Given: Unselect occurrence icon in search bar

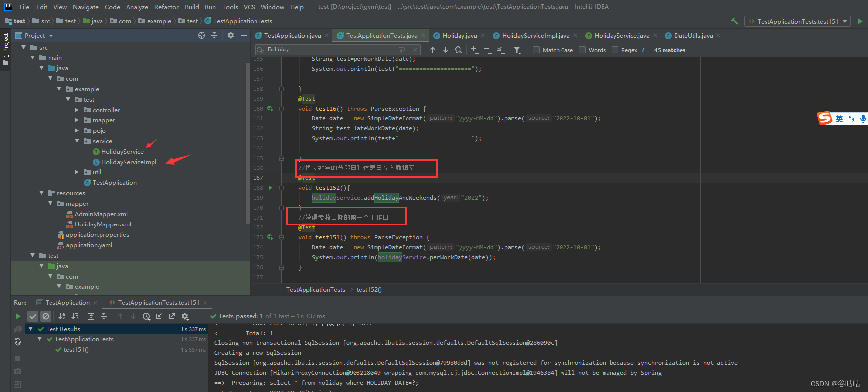Looking at the screenshot, I should (x=488, y=50).
